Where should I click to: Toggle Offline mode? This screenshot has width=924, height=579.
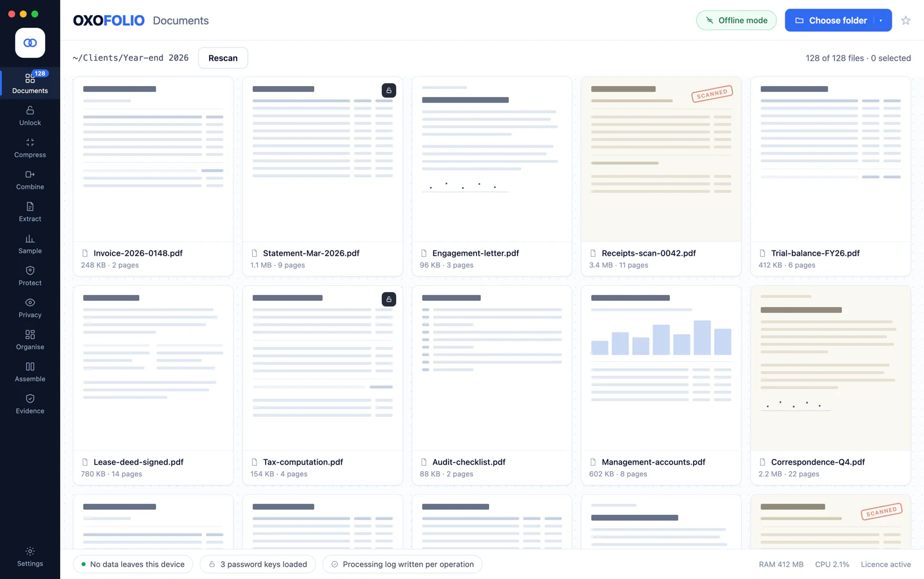coord(736,20)
